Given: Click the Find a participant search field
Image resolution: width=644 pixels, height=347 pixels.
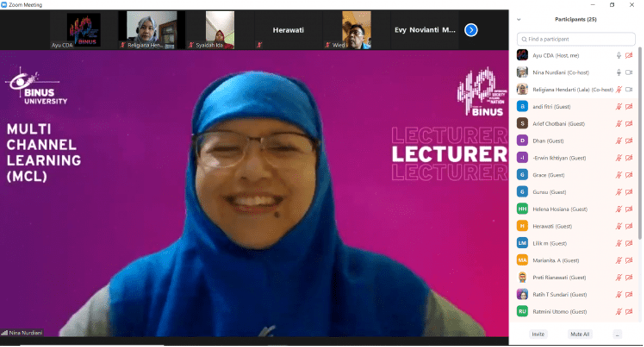Looking at the screenshot, I should (576, 39).
